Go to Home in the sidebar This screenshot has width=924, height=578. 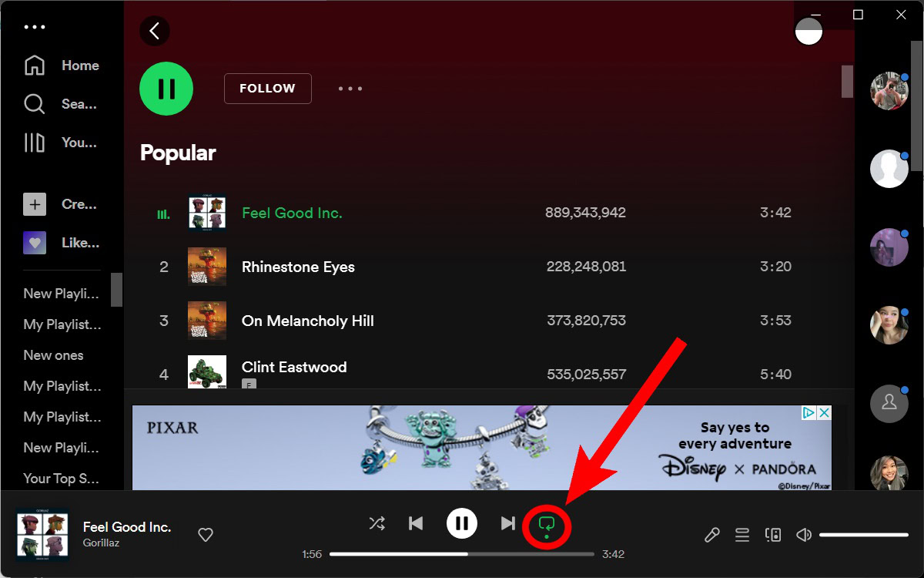[x=62, y=66]
